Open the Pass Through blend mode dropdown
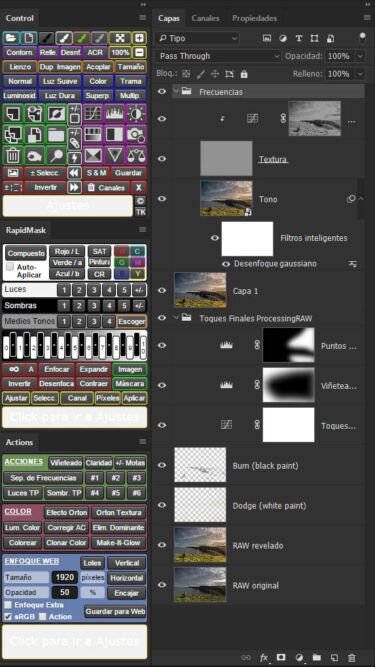Viewport: 375px width, 667px height. tap(218, 56)
